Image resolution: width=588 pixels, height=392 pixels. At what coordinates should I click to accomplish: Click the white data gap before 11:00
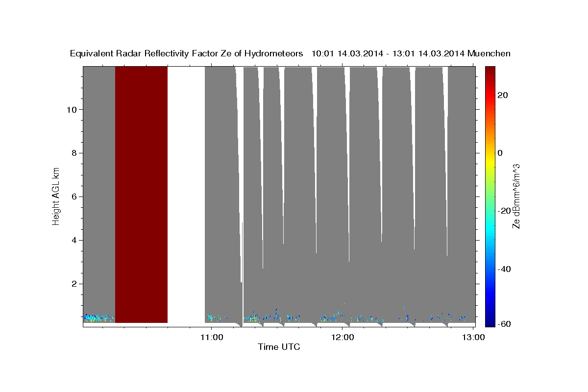point(186,195)
